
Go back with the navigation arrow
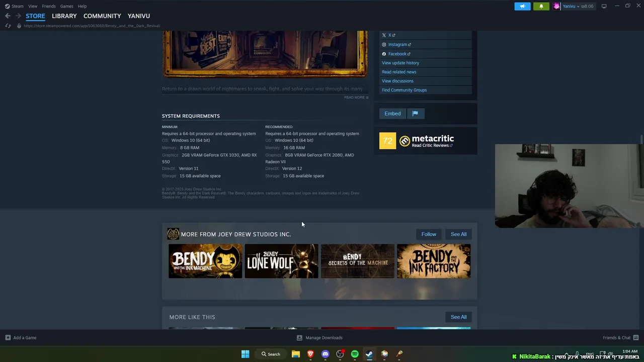pos(8,16)
